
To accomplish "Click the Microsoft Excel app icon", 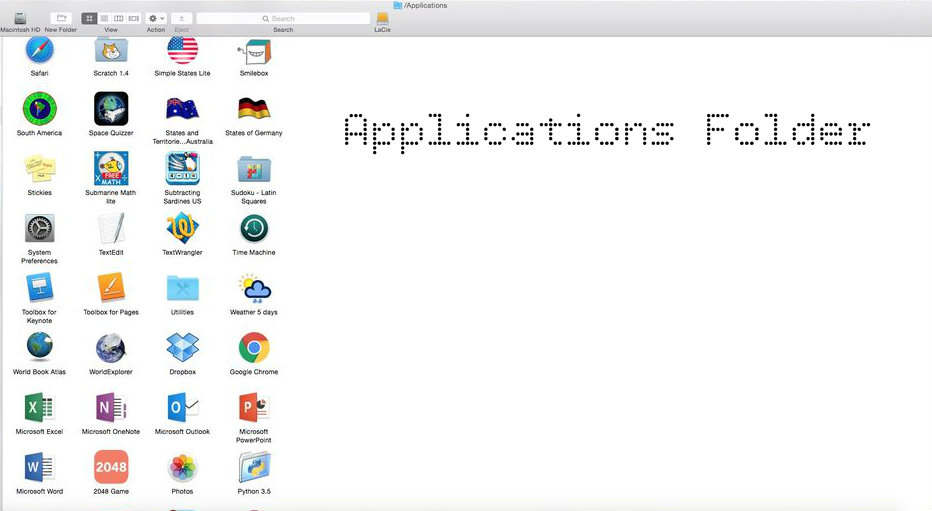I will (x=40, y=408).
